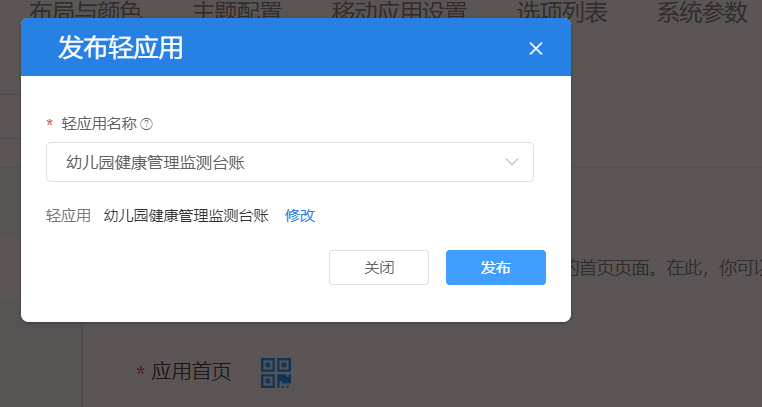762x407 pixels.
Task: Click the 修改 link
Action: point(300,216)
